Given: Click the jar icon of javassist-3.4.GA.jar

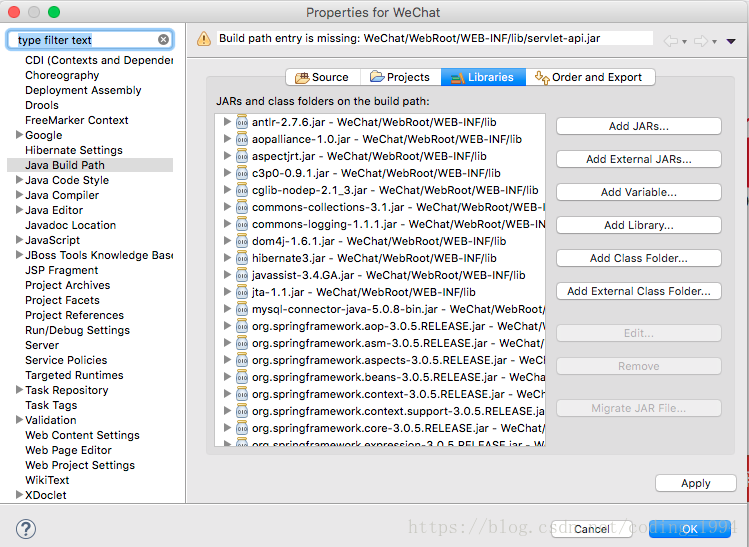Looking at the screenshot, I should coord(242,275).
